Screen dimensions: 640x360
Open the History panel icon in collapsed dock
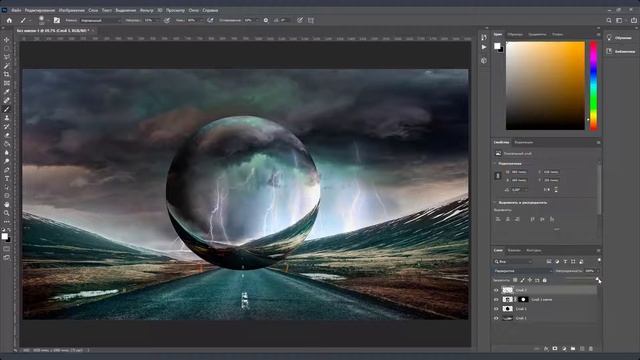tap(484, 37)
